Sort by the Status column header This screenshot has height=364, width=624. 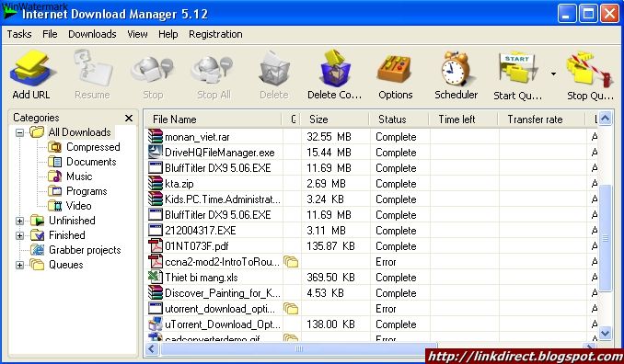click(x=399, y=119)
